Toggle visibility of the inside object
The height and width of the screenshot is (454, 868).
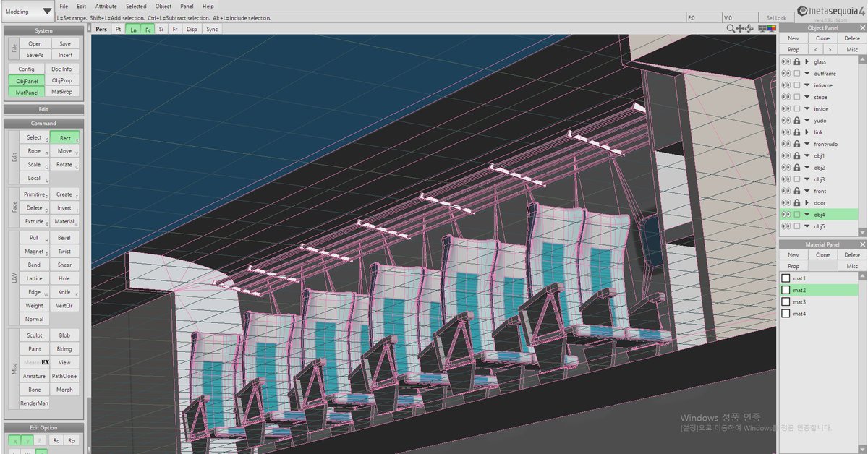point(786,109)
